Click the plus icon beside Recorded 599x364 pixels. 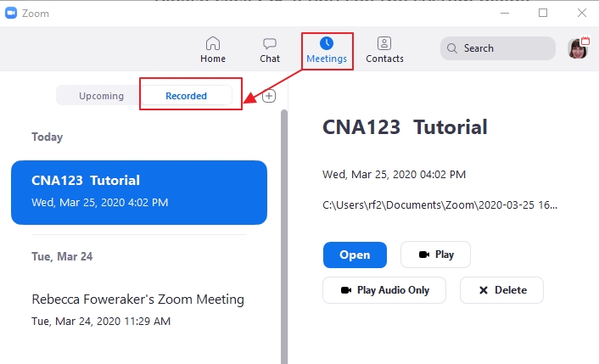[269, 96]
